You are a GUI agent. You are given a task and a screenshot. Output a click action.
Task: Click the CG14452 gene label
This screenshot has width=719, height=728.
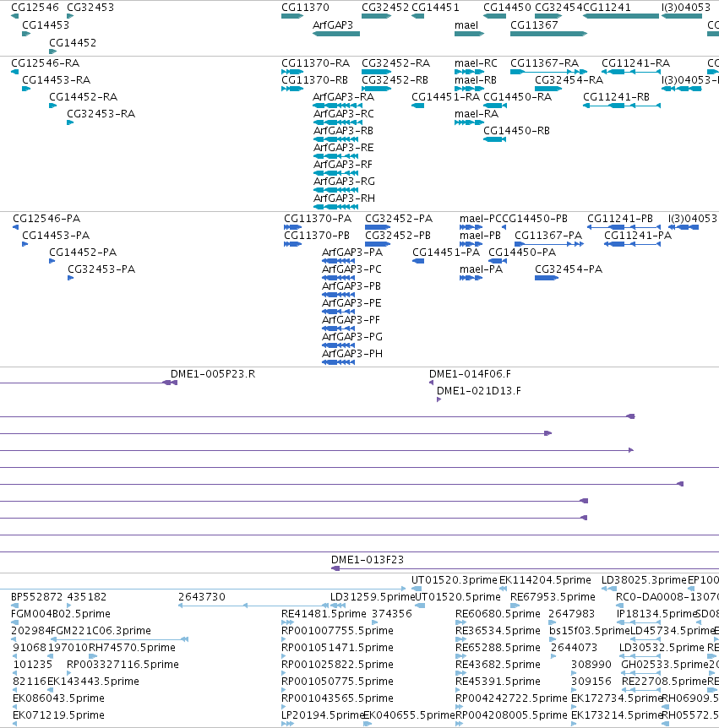[73, 43]
